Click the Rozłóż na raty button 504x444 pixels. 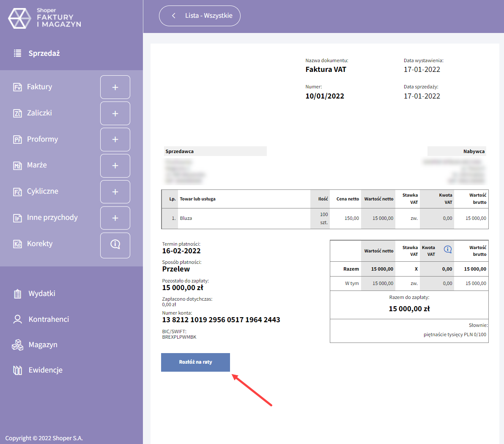point(195,362)
